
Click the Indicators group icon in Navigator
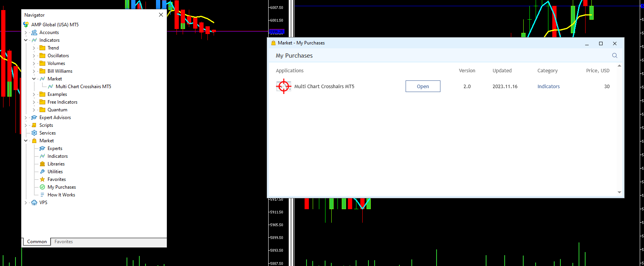34,40
